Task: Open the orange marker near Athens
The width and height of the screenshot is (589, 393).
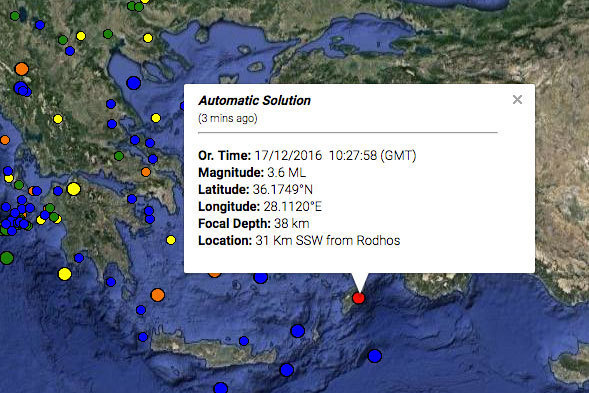Action: (x=146, y=172)
